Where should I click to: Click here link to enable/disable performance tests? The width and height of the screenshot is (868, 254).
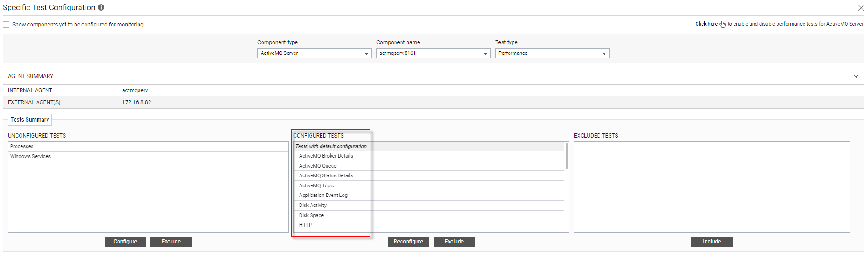click(706, 24)
